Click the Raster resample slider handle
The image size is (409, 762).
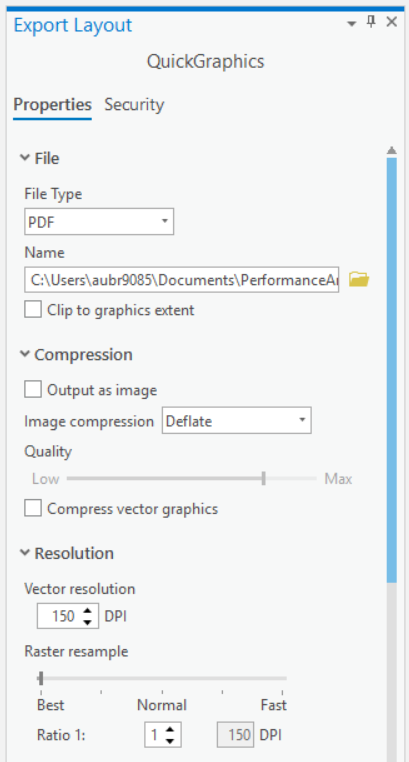pyautogui.click(x=41, y=678)
